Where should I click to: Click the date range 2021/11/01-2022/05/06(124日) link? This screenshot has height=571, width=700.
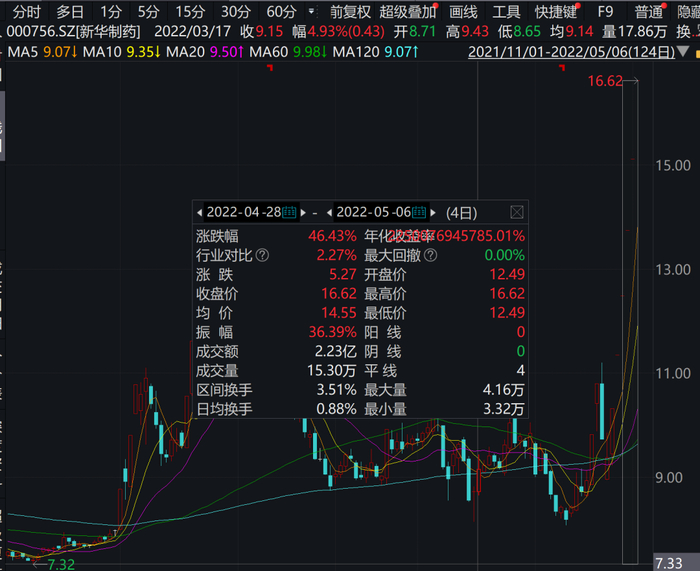click(x=571, y=52)
